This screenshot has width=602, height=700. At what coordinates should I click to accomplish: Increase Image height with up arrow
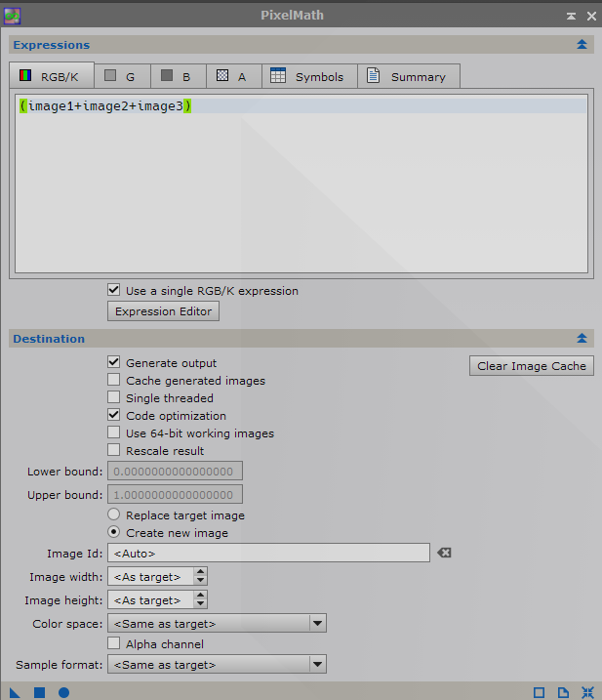[x=200, y=596]
